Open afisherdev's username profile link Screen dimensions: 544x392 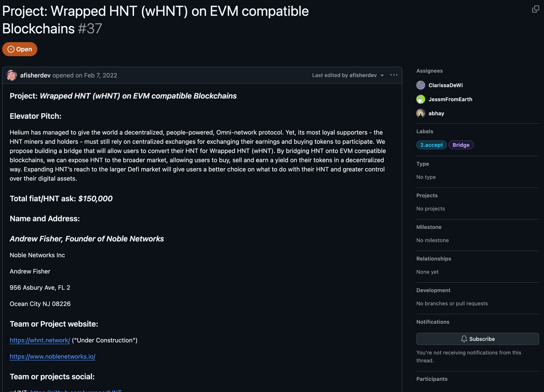(35, 75)
